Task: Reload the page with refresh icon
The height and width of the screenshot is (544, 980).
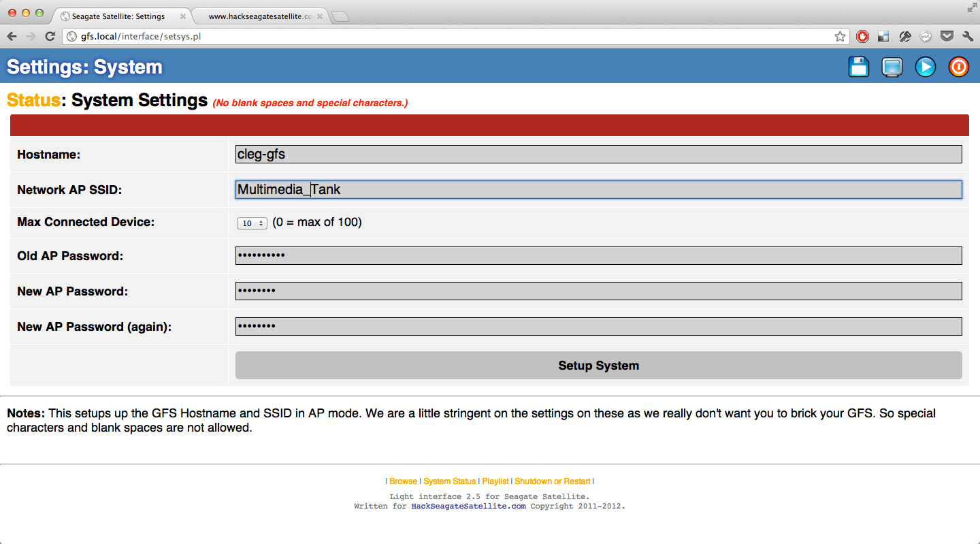Action: [50, 37]
